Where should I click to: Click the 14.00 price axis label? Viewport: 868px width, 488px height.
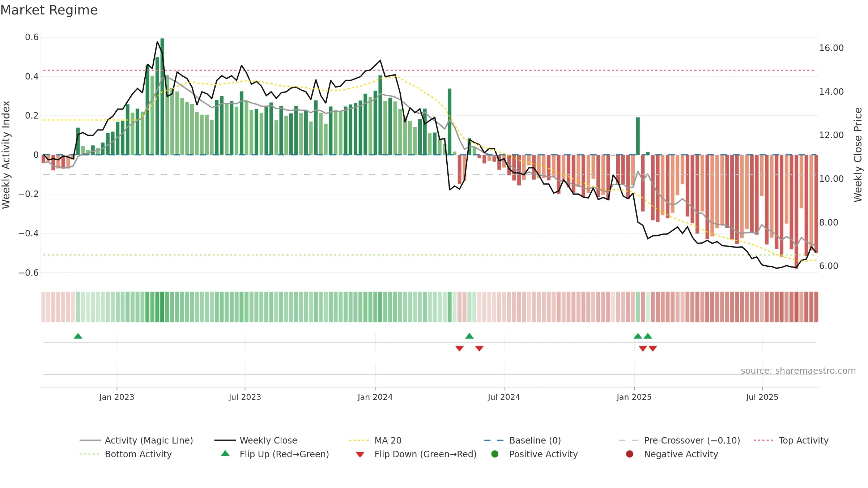pos(831,92)
